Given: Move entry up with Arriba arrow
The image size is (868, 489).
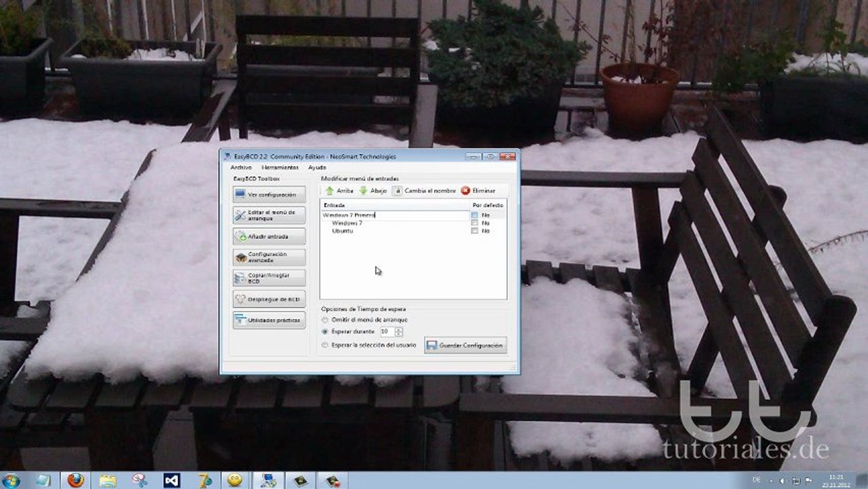Looking at the screenshot, I should point(339,191).
